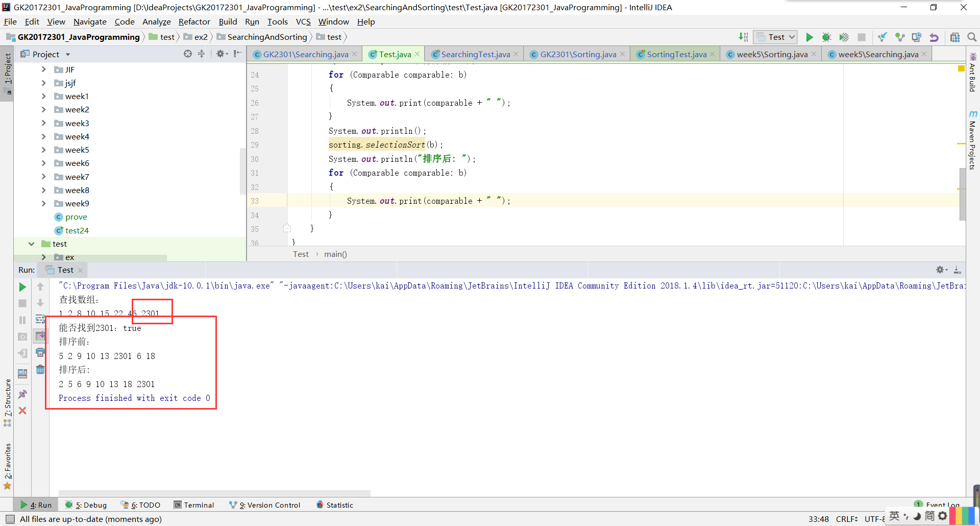The height and width of the screenshot is (526, 980).
Task: Restore layout icon in Run panel
Action: tap(22, 373)
